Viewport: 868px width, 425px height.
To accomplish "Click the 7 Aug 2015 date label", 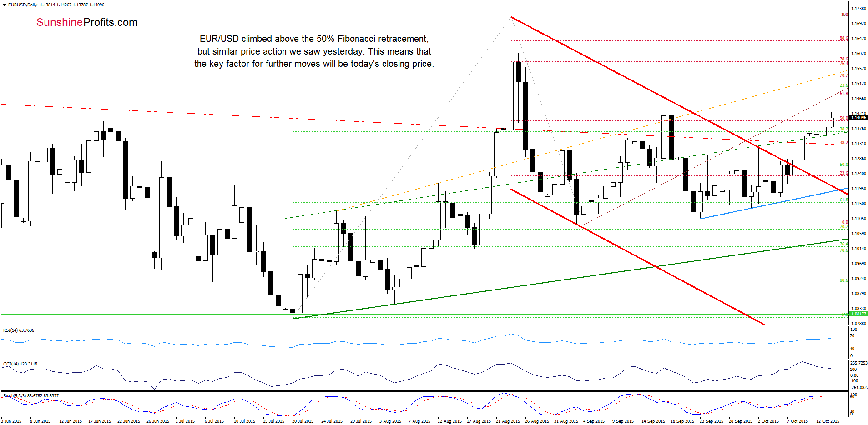I will (419, 421).
